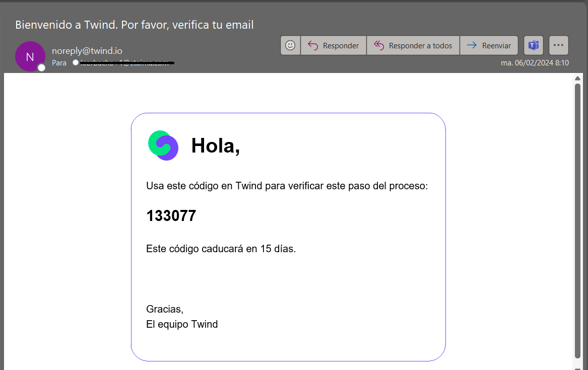
Task: Click the verification code 133077
Action: [x=171, y=216]
